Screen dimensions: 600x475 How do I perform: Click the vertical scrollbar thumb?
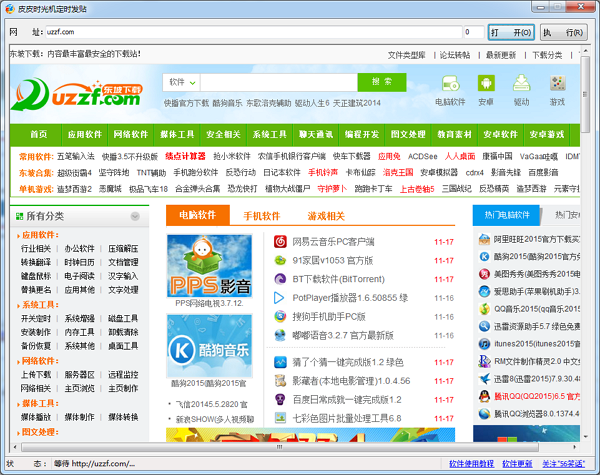(x=585, y=94)
